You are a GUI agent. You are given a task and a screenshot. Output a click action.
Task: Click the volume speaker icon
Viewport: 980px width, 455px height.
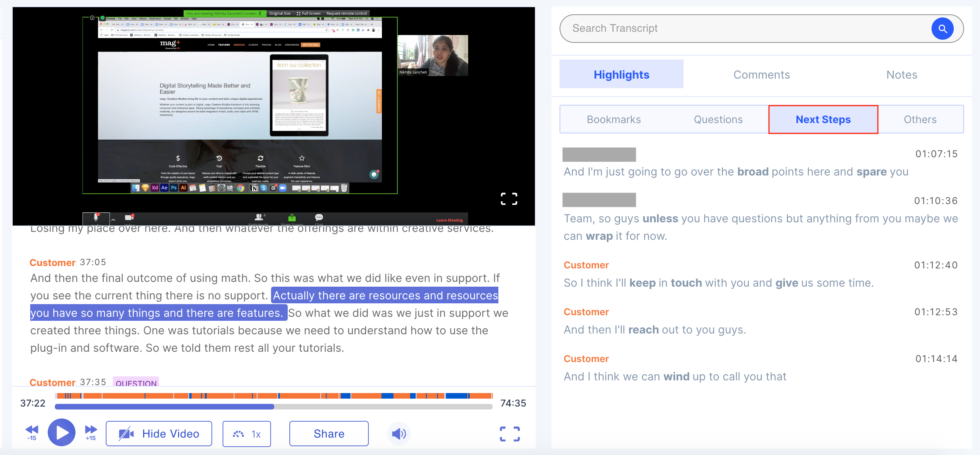click(399, 434)
